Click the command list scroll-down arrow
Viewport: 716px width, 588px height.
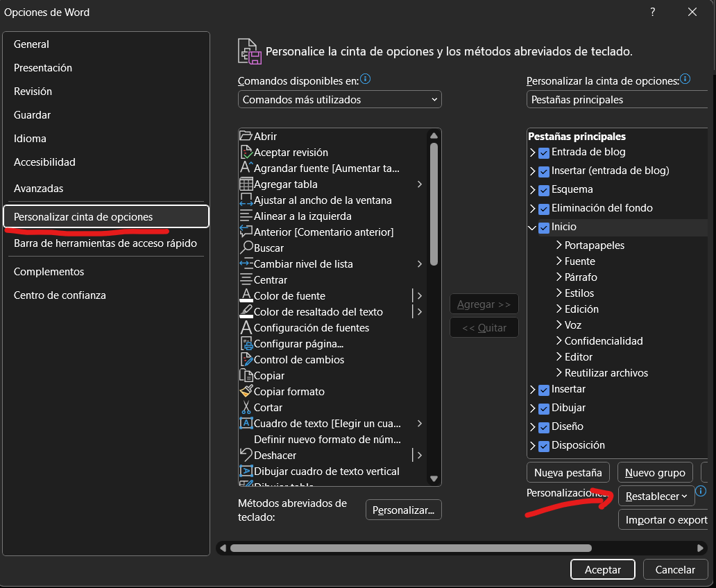(434, 479)
